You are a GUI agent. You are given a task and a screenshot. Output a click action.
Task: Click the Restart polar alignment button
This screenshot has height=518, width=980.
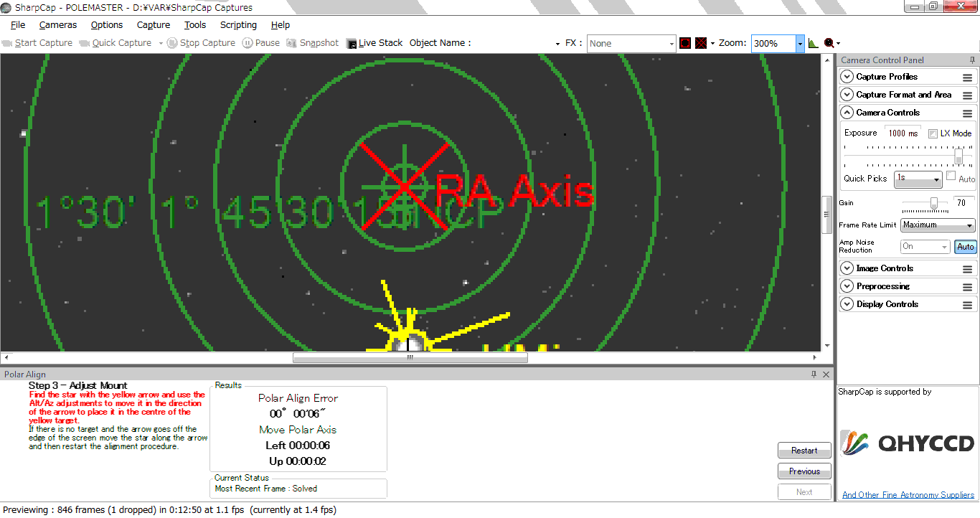(x=804, y=451)
